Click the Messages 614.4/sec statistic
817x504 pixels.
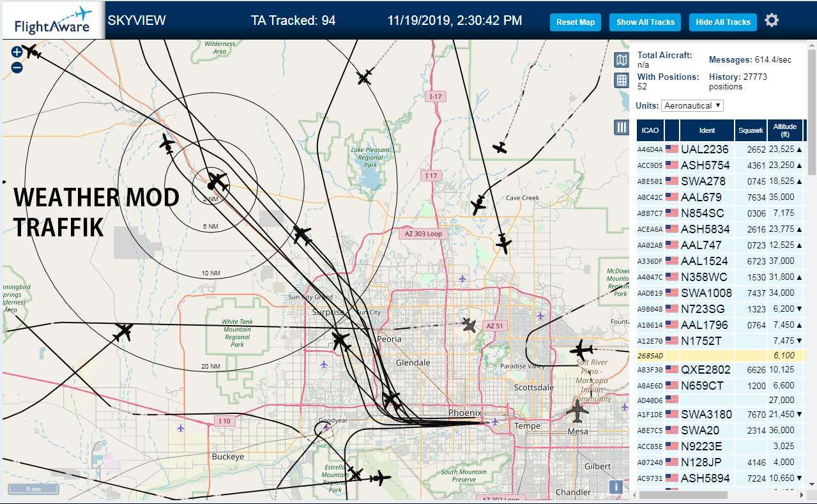[x=750, y=59]
